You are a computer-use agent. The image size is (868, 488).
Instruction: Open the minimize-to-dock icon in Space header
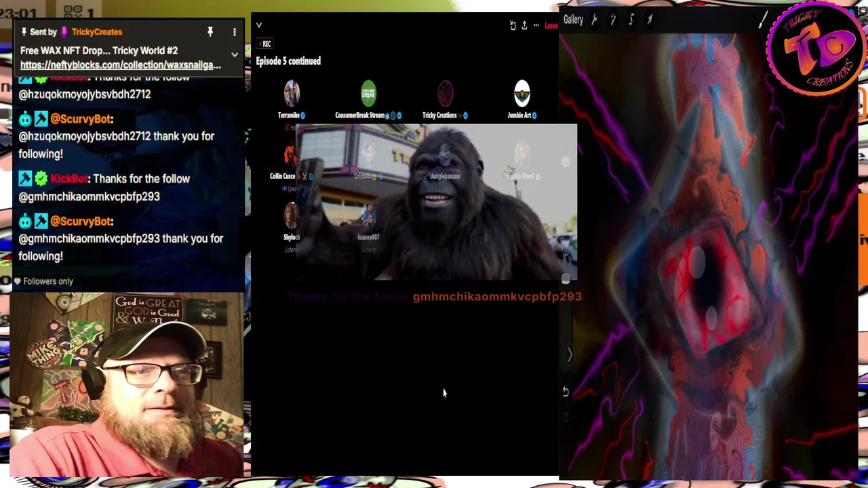pyautogui.click(x=513, y=26)
